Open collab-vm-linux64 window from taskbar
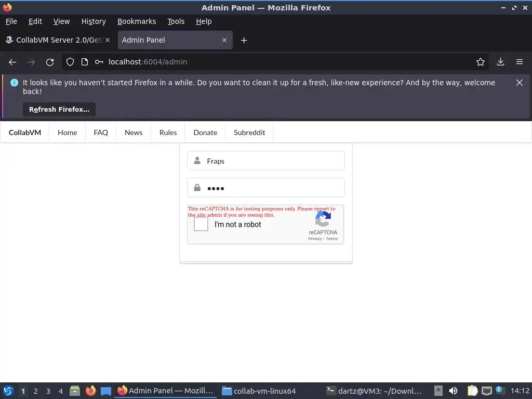This screenshot has width=532, height=399. (x=259, y=391)
